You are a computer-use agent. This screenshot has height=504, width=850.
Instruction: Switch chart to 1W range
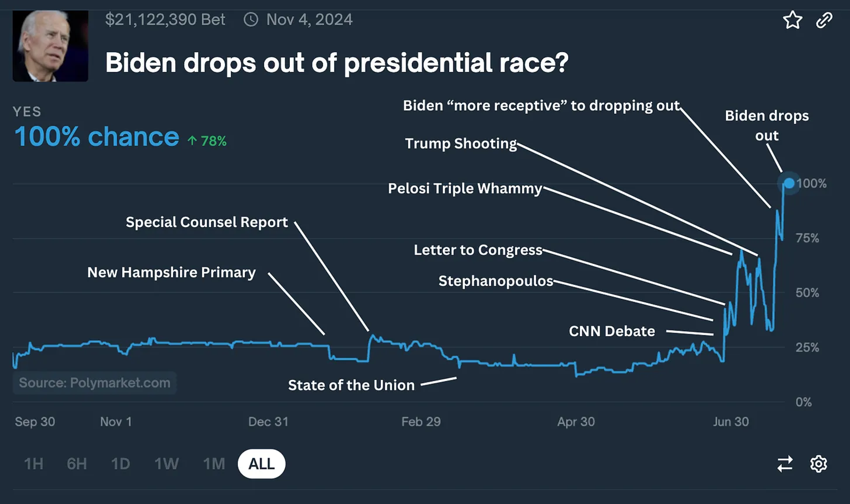tap(167, 464)
